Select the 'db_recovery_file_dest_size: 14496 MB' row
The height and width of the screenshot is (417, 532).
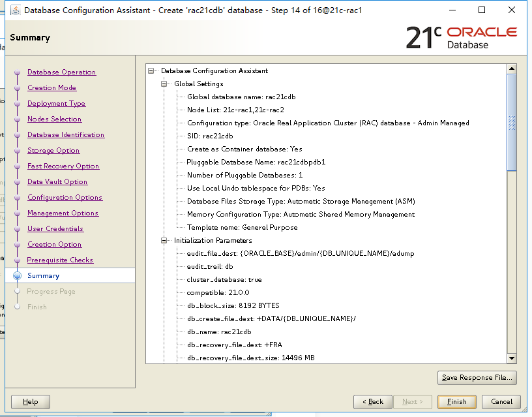tap(251, 358)
